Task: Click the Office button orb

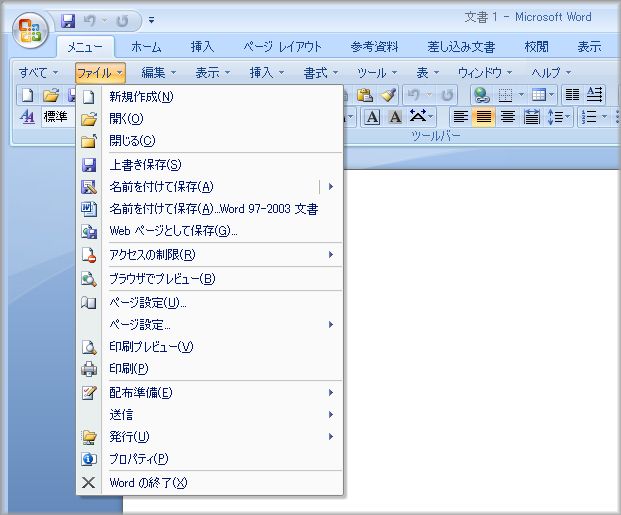Action: 30,31
